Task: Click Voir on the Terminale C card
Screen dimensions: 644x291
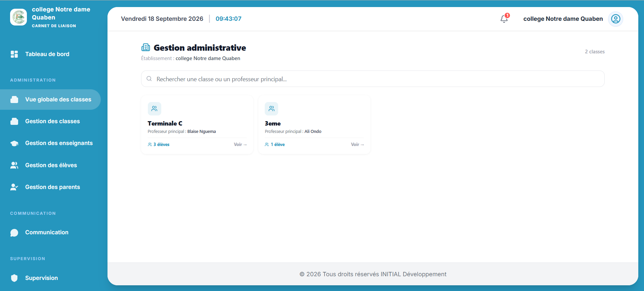Action: coord(240,145)
